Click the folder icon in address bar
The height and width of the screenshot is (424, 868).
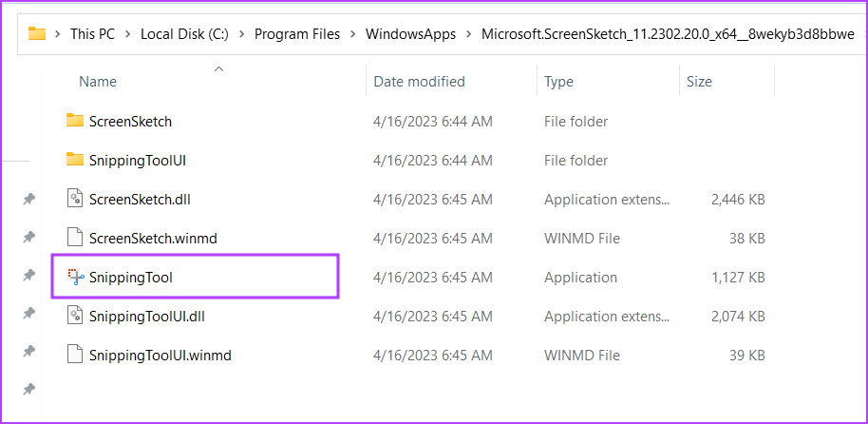coord(37,34)
